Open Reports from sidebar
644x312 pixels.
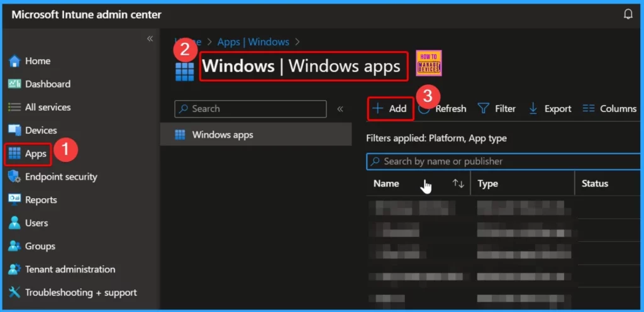pos(41,200)
